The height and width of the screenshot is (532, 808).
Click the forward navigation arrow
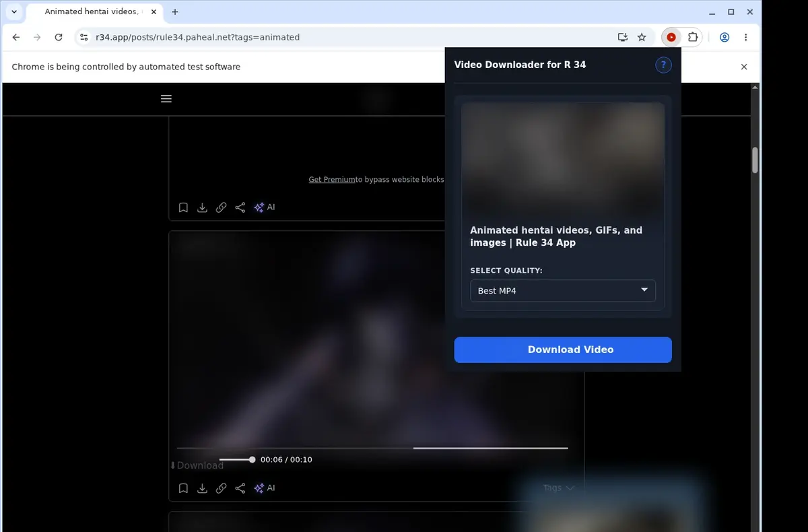38,37
